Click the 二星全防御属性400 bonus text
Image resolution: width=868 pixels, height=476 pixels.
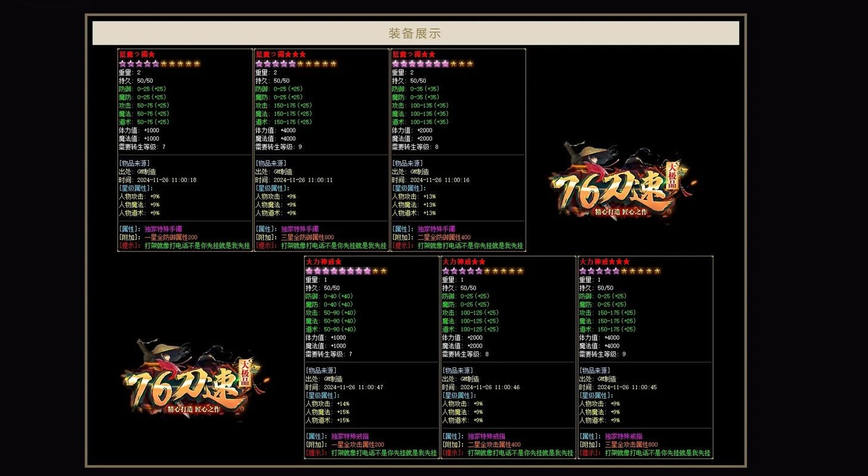(x=444, y=237)
